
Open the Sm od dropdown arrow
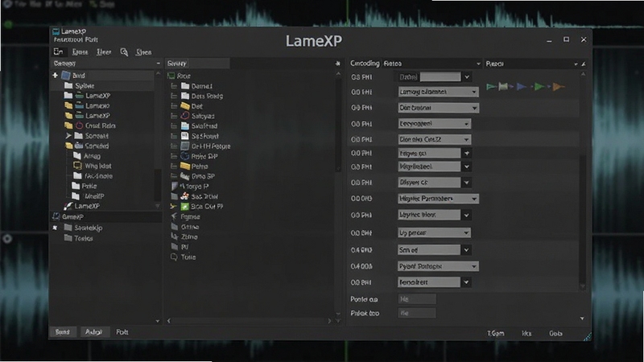click(x=466, y=249)
